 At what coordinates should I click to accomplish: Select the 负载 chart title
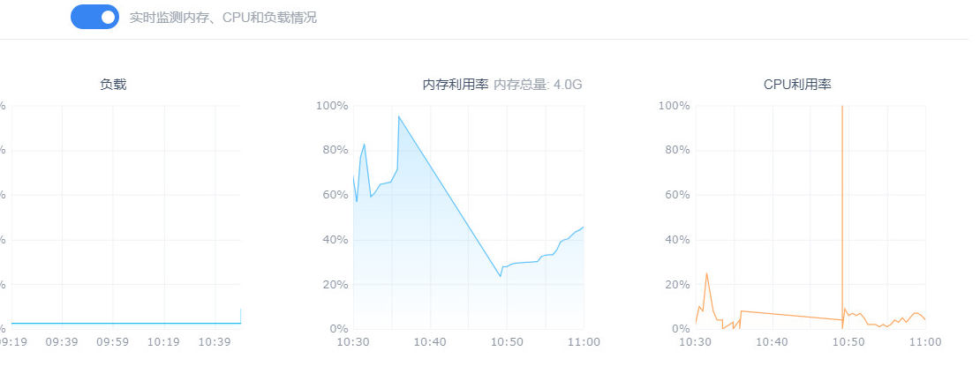tap(113, 85)
